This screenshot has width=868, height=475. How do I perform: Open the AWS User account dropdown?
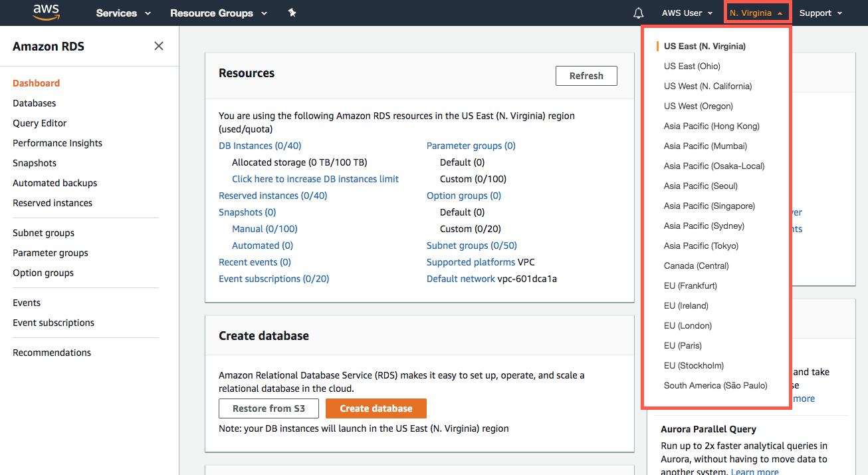pyautogui.click(x=687, y=13)
